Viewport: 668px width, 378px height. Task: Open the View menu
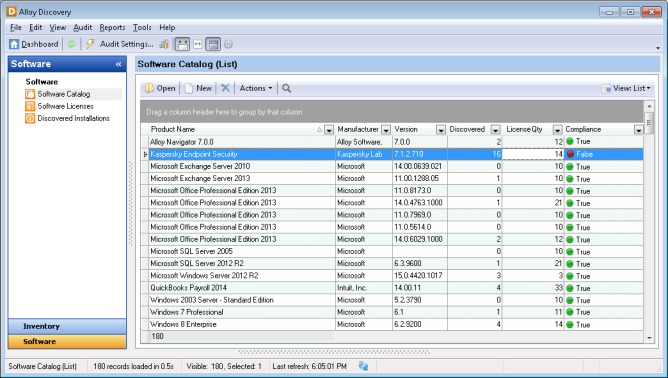point(58,28)
